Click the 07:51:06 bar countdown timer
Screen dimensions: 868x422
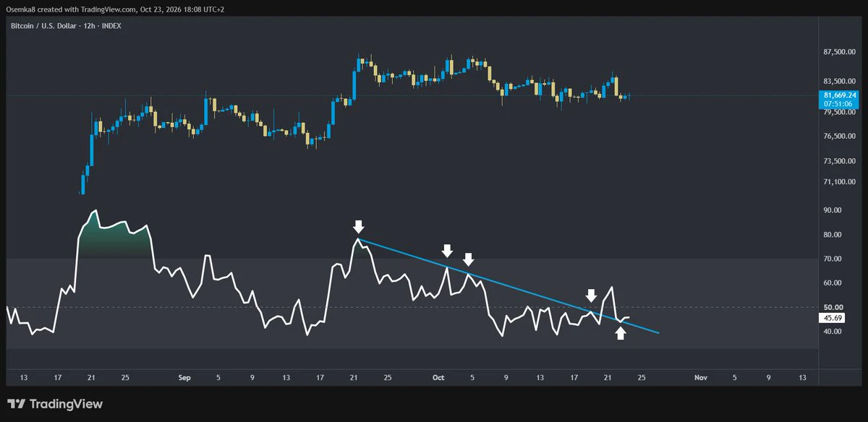(836, 103)
